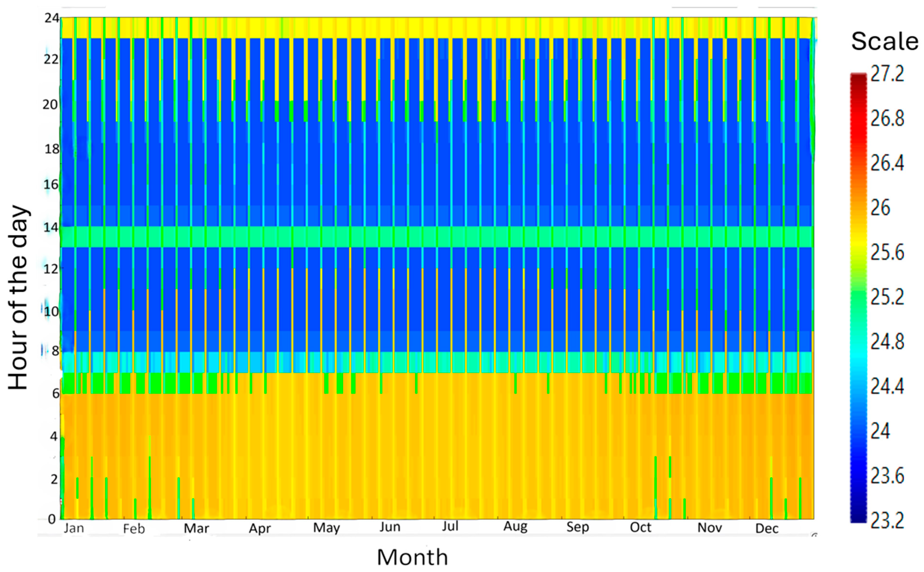
Task: Click the hour 12 y-axis tick label
Action: coord(51,269)
